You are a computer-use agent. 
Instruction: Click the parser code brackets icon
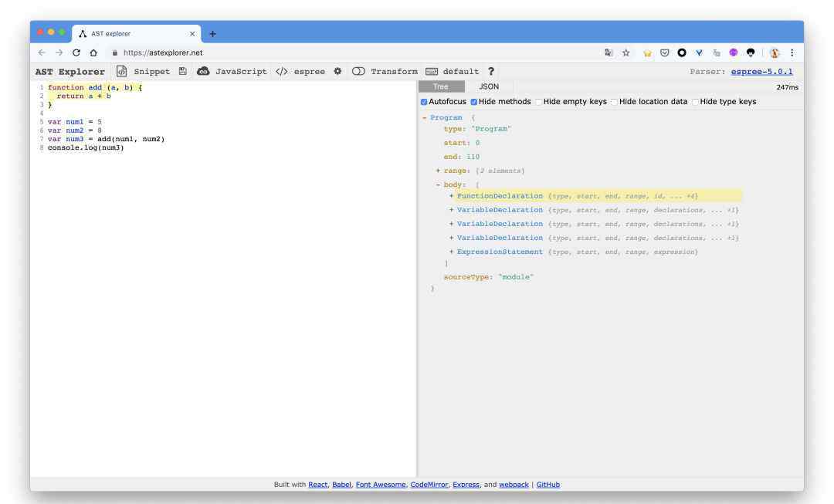point(282,71)
